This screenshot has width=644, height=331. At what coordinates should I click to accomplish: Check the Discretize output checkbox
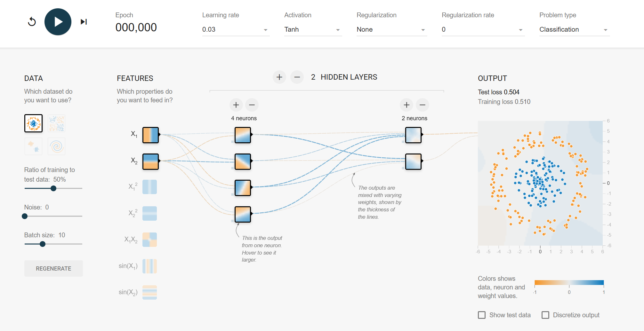click(x=545, y=315)
